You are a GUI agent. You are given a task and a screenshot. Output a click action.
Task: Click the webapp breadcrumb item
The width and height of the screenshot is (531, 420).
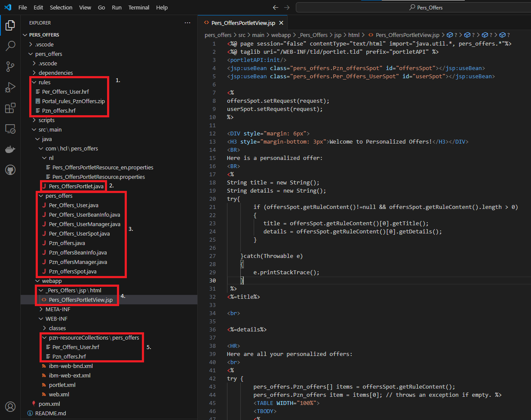pyautogui.click(x=282, y=35)
